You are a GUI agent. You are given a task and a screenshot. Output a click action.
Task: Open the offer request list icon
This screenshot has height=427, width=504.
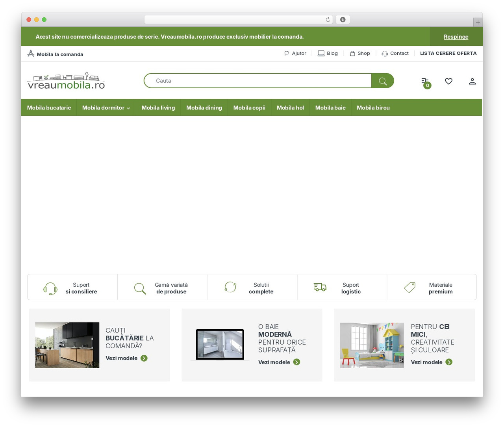(x=426, y=82)
